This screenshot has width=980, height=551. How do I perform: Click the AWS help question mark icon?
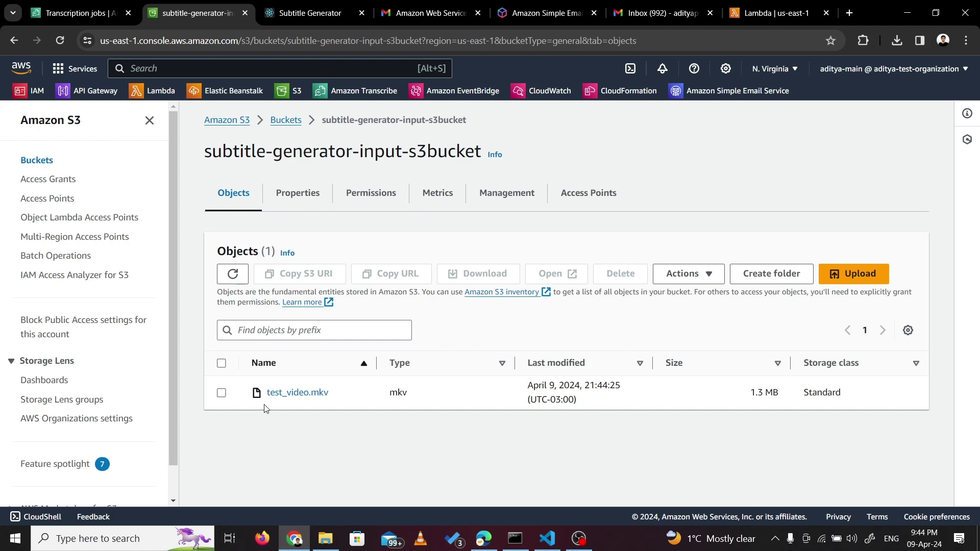(694, 68)
